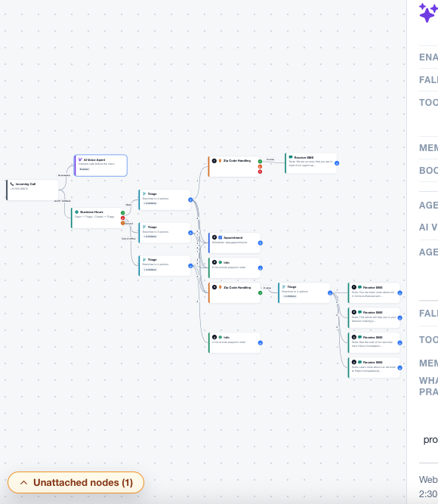Select the Triage node branching to 3 options
Image resolution: width=438 pixels, height=504 pixels.
tap(165, 233)
